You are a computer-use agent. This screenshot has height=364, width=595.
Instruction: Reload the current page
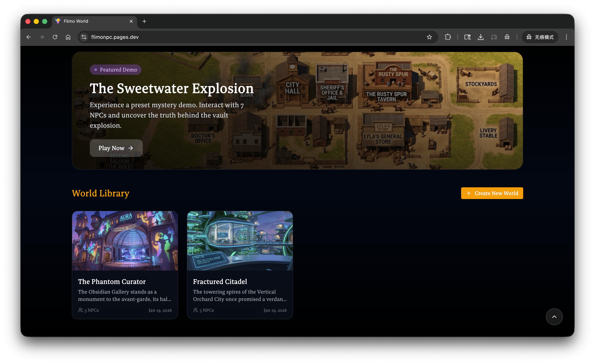pos(55,37)
